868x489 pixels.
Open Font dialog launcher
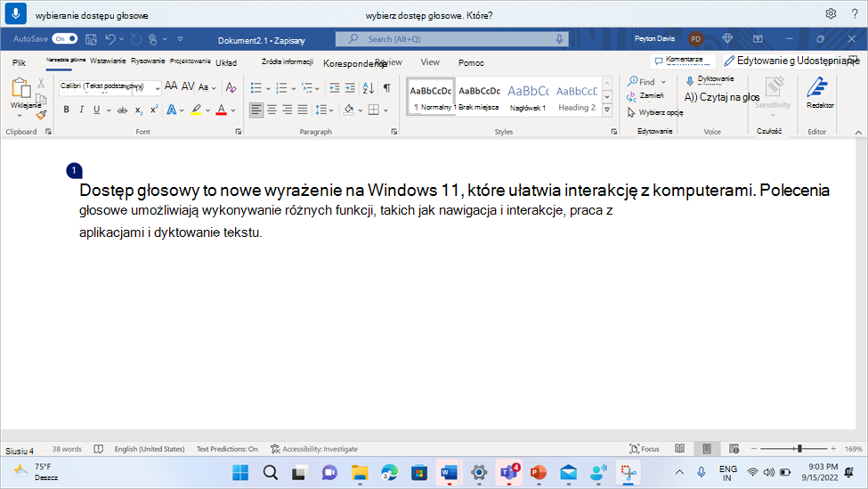point(239,132)
